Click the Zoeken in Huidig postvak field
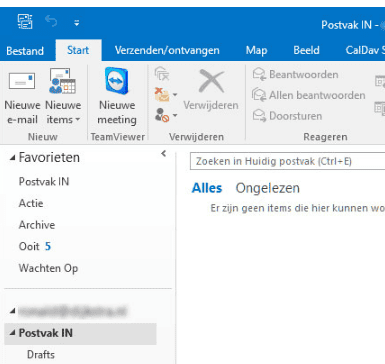This screenshot has width=385, height=364. (x=287, y=161)
